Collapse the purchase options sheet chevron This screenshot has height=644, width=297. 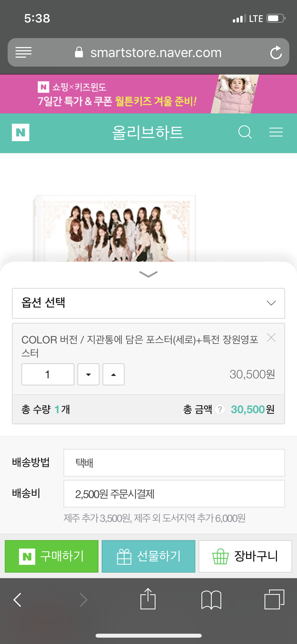(148, 274)
